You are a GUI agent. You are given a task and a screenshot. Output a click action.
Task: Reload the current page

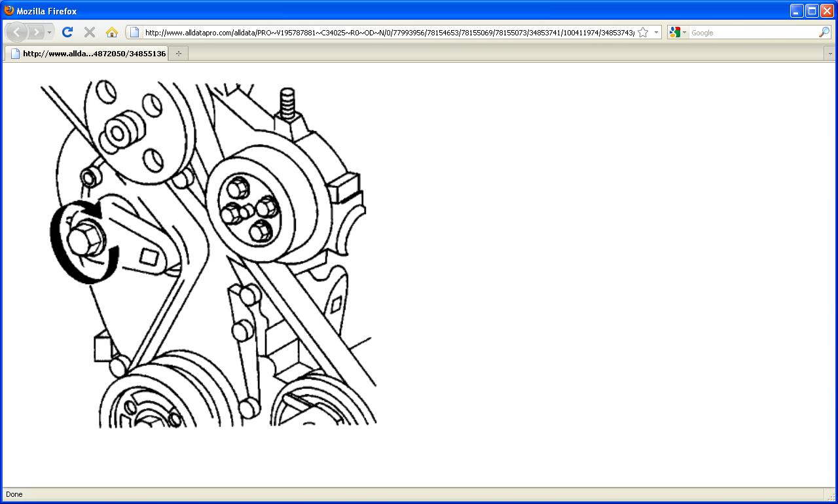67,32
